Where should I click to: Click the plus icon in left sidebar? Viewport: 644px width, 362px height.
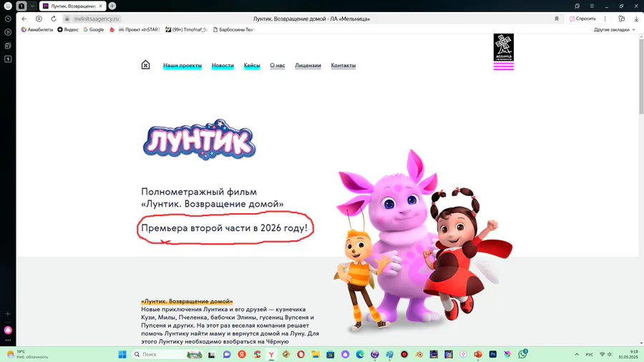pos(8,314)
